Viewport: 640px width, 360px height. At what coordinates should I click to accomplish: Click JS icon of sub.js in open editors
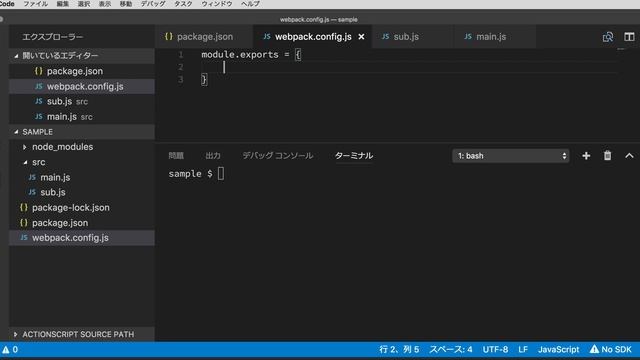click(38, 101)
